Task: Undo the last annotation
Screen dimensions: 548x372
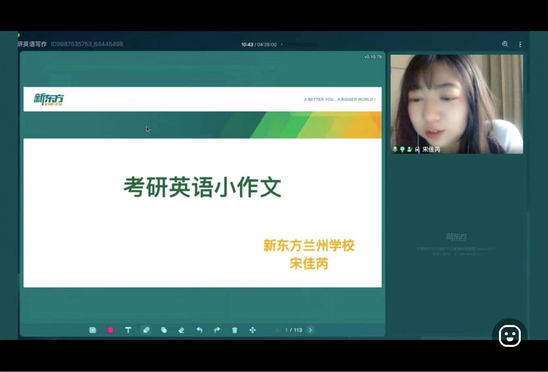Action: (x=199, y=330)
